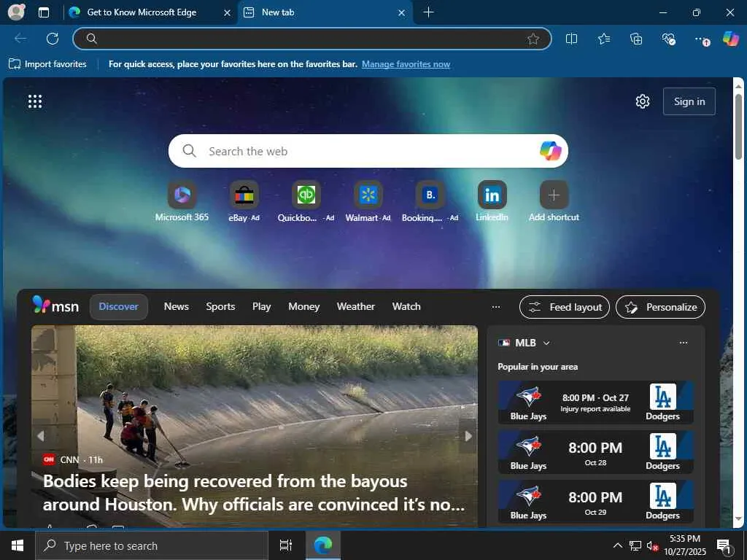Select the Play feed tab
The height and width of the screenshot is (560, 747).
click(262, 307)
